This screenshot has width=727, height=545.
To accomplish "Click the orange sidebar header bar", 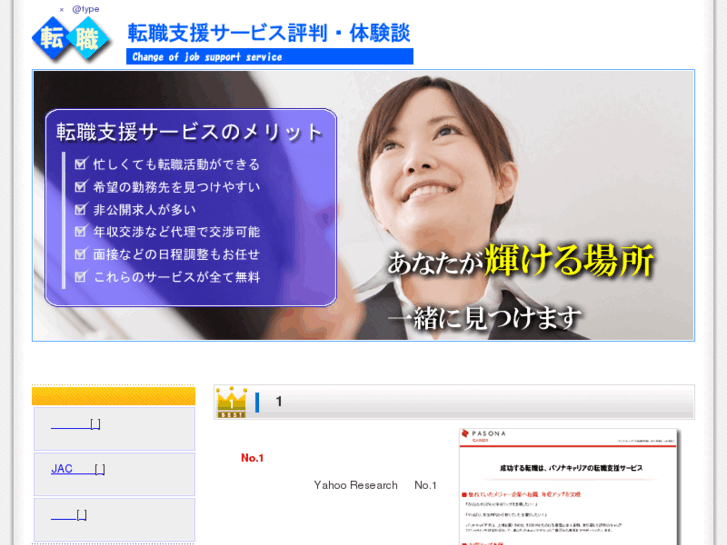I will [x=114, y=396].
